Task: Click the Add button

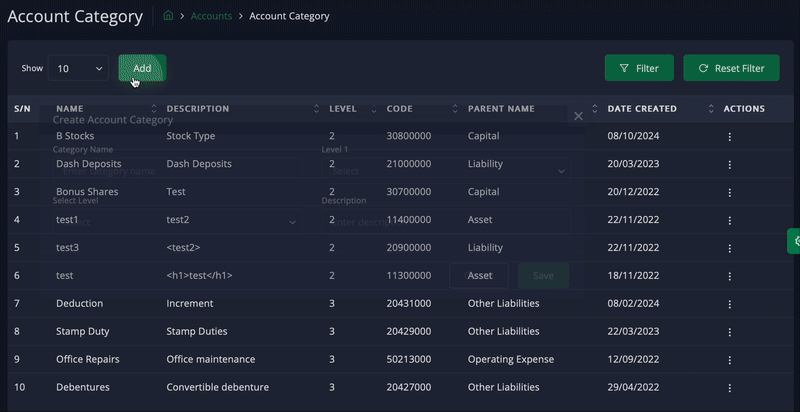Action: [142, 68]
